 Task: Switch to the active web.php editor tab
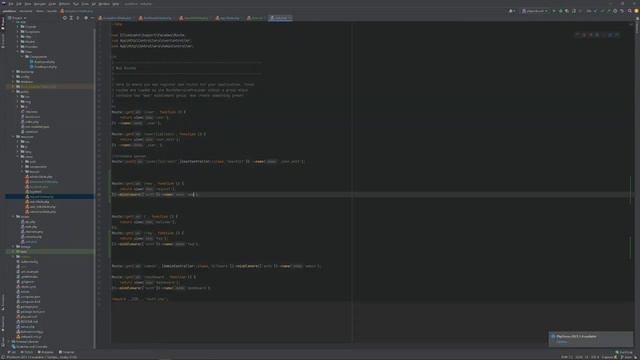[280, 18]
